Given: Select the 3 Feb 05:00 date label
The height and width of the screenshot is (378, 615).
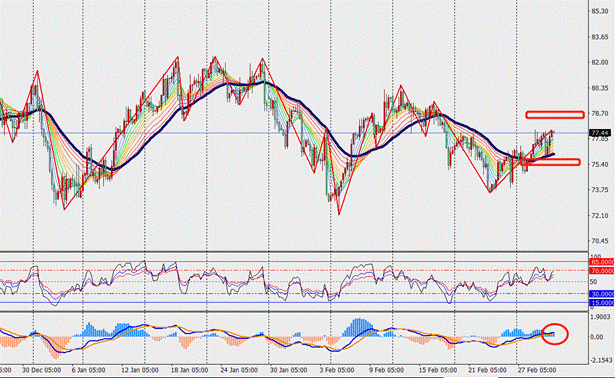Looking at the screenshot, I should (337, 370).
